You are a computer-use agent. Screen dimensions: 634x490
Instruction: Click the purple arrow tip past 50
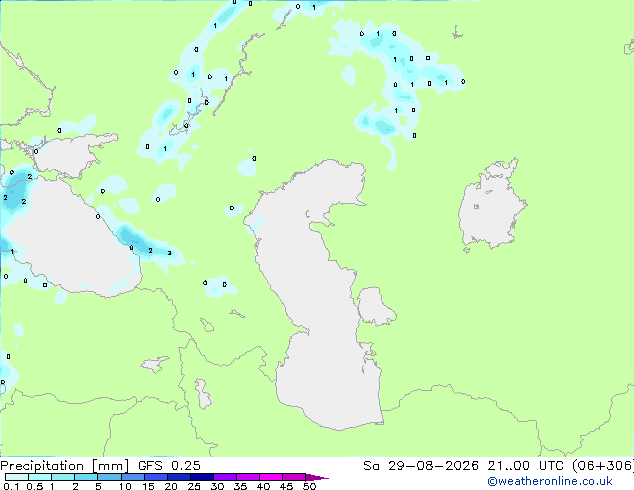click(x=317, y=477)
